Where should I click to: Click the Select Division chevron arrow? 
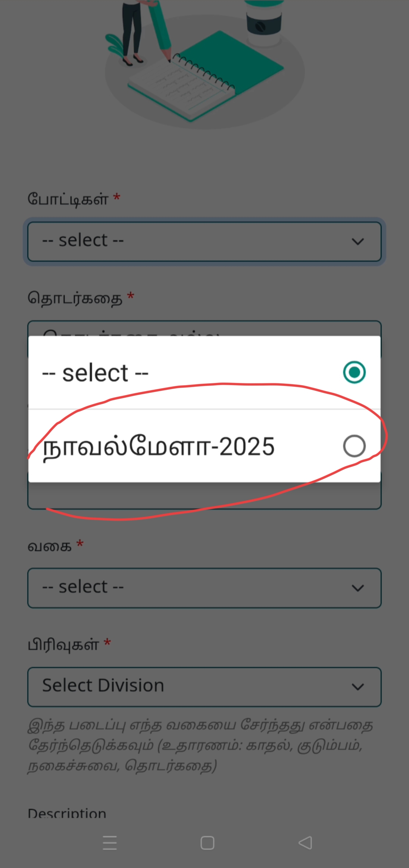358,686
